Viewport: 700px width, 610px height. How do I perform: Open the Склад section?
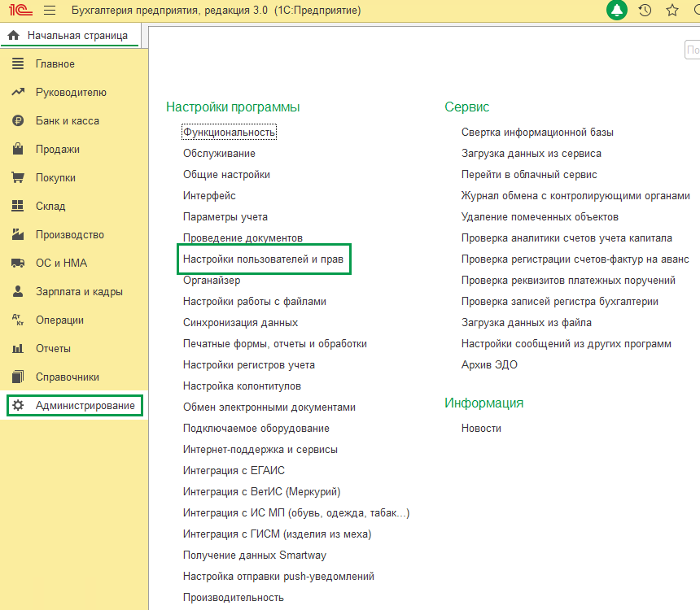(50, 206)
